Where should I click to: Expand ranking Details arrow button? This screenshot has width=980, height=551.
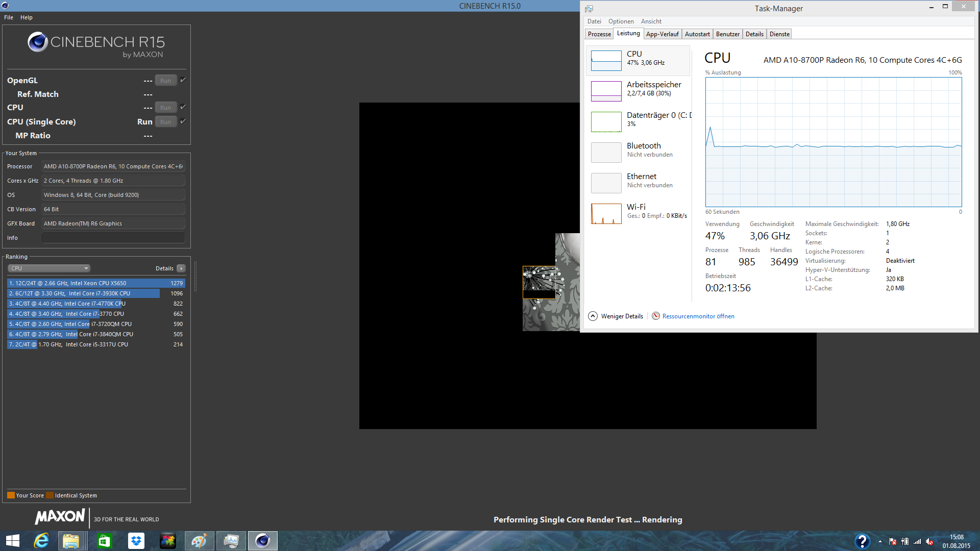pos(181,268)
